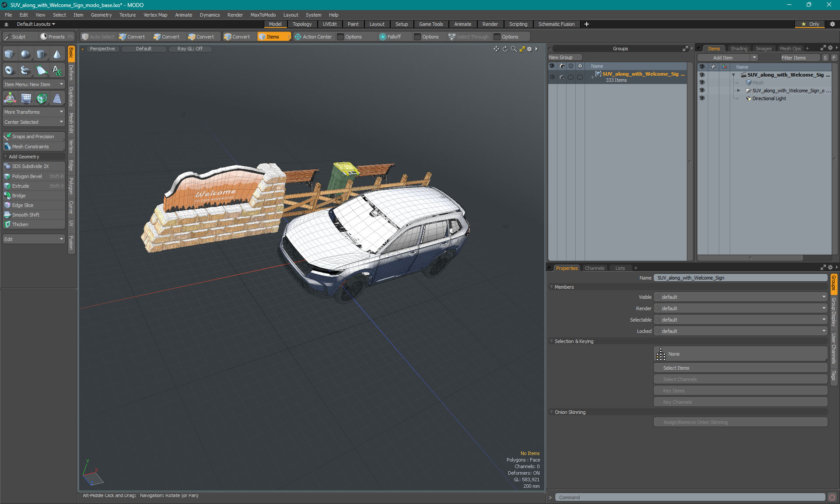Toggle the Only star button
This screenshot has width=840, height=504.
(x=810, y=24)
